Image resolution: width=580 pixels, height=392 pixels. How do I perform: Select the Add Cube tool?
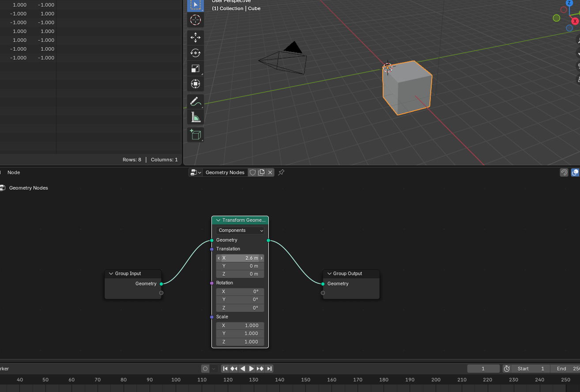pos(196,134)
